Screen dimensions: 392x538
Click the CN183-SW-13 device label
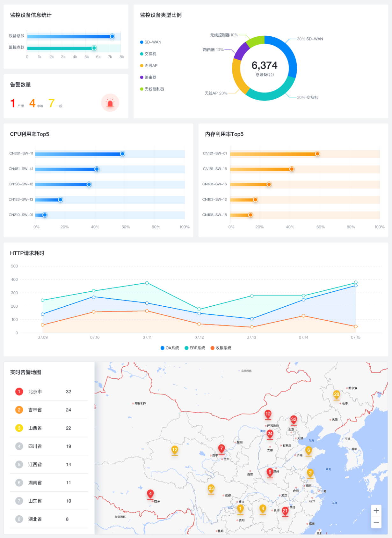coord(21,199)
